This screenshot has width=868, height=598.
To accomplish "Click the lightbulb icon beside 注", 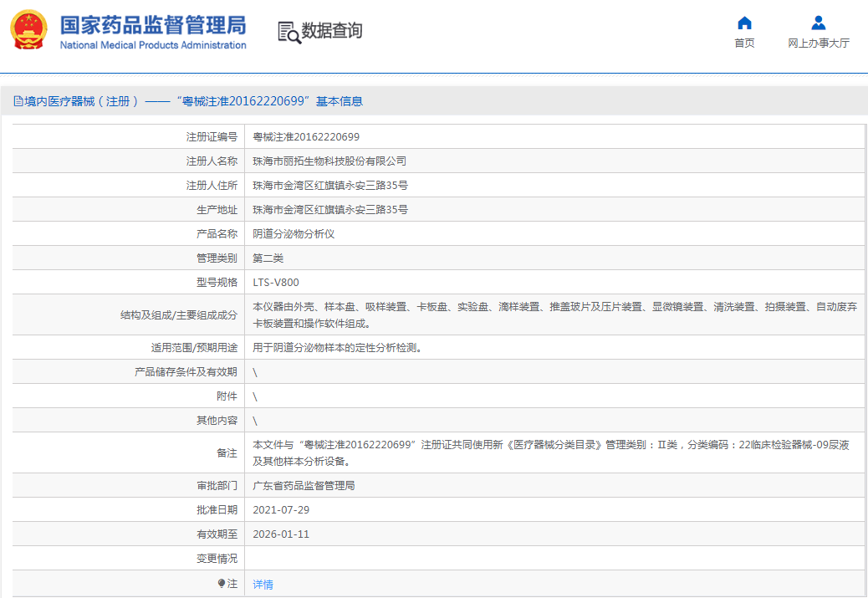I will point(222,583).
